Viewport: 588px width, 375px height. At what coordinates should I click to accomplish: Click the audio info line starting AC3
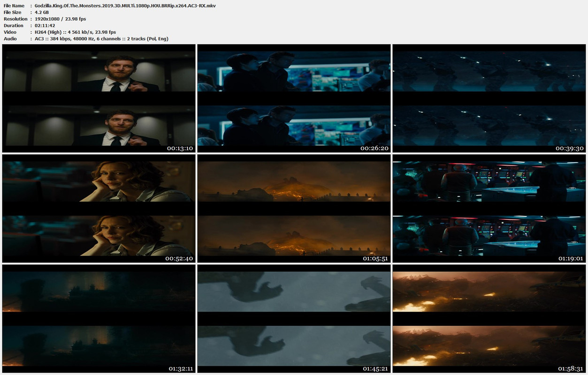point(102,38)
